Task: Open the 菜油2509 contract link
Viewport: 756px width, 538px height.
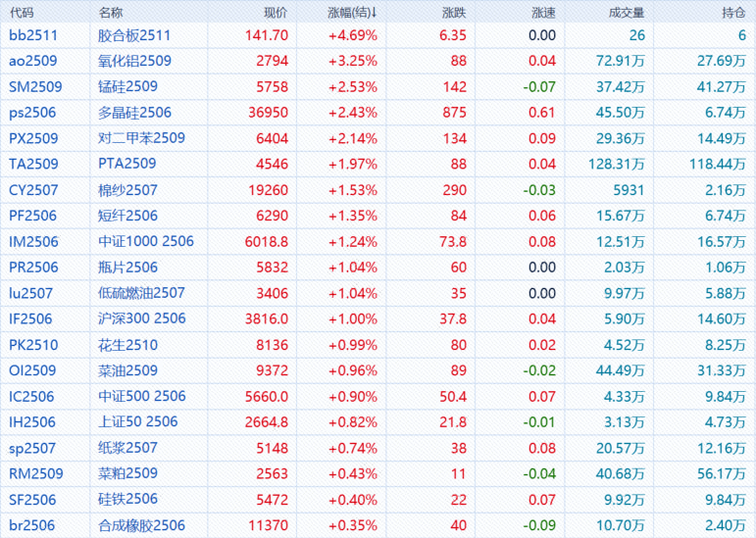Action: tap(128, 370)
